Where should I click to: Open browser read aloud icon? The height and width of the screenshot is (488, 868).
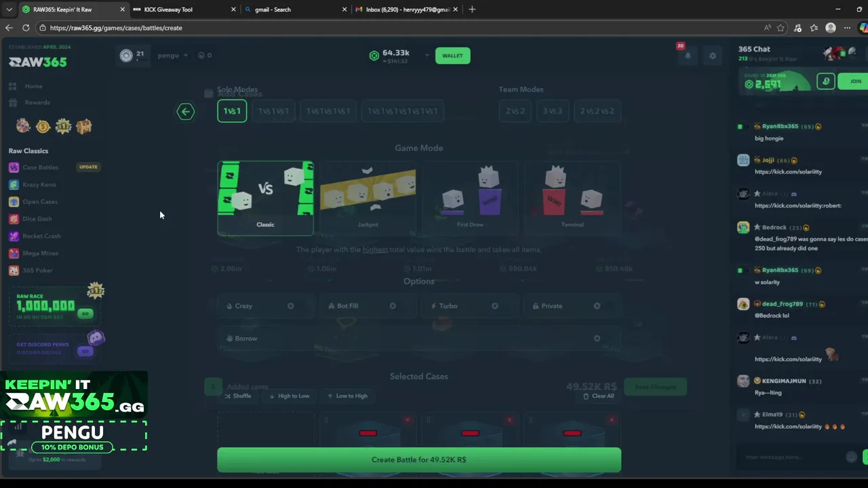point(767,28)
